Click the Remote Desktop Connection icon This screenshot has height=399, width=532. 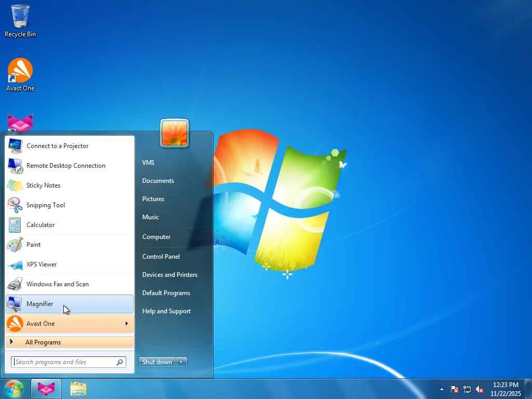point(15,166)
